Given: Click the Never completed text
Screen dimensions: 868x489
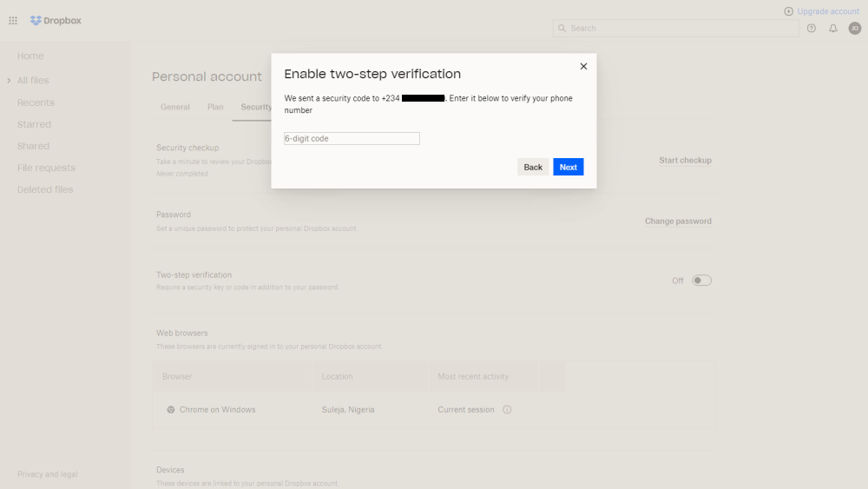Looking at the screenshot, I should tap(182, 174).
